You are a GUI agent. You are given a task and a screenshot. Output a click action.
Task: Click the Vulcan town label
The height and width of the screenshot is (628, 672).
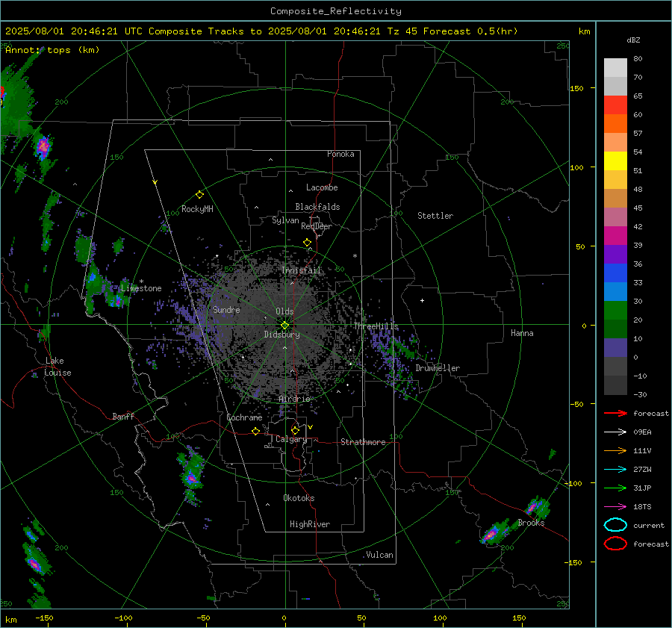(380, 555)
